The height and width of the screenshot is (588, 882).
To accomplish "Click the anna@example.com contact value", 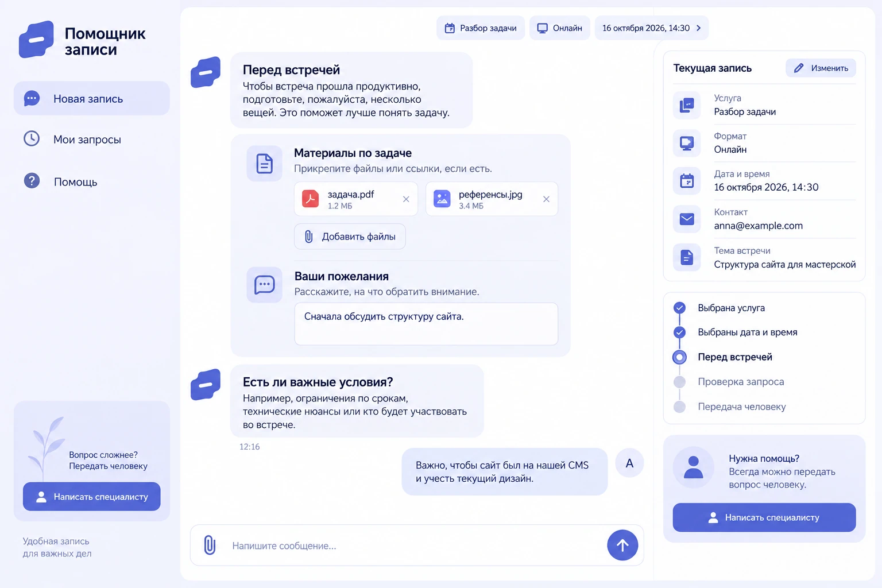I will point(759,226).
